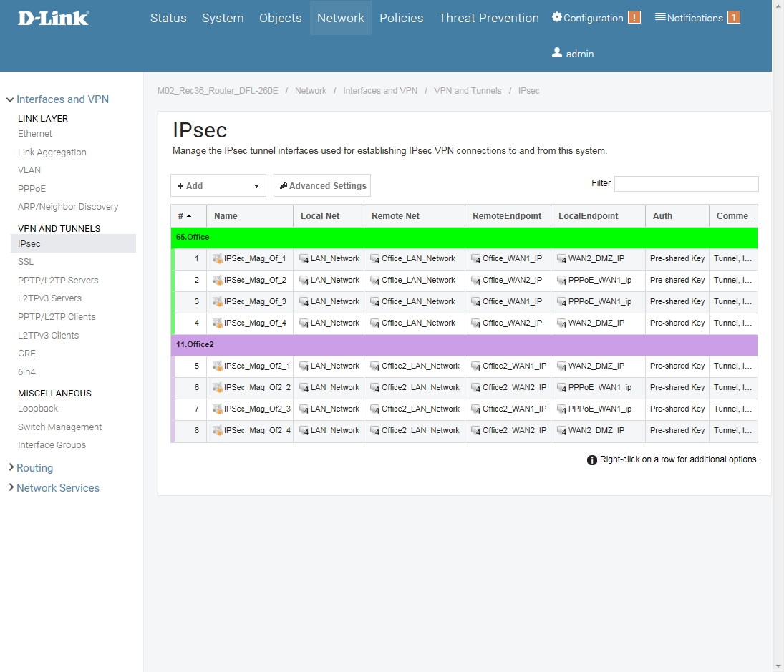Viewport: 784px width, 672px height.
Task: Select the IPSec_Mag_Of2_3 name cell
Action: 250,409
